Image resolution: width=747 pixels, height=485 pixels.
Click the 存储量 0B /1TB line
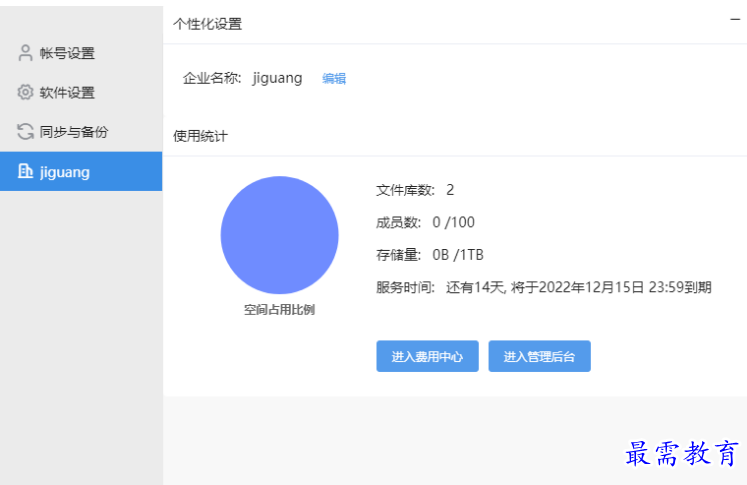[430, 255]
